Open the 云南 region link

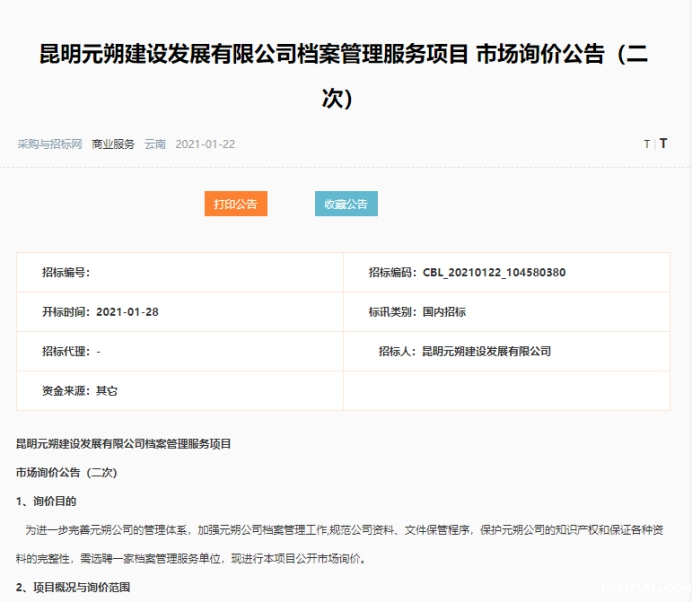click(155, 144)
